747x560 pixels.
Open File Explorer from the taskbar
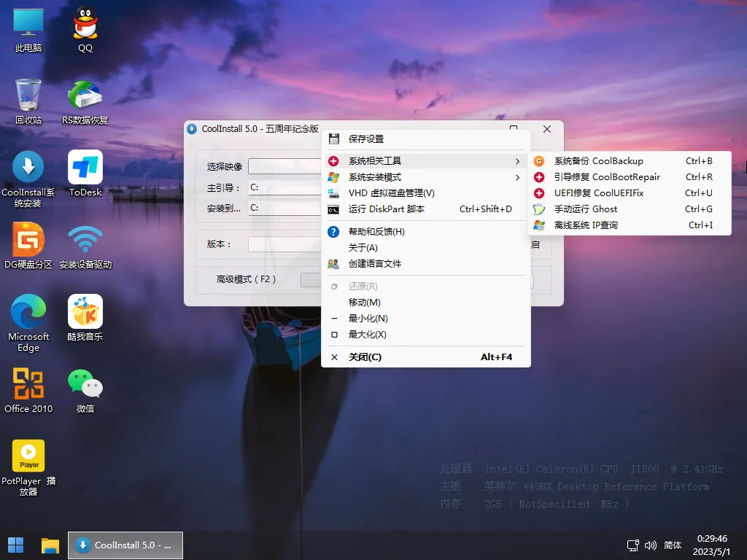pos(50,545)
